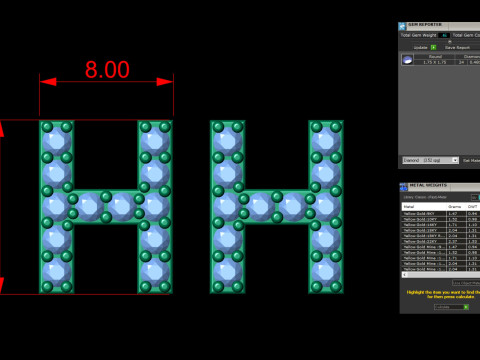Screen dimensions: 480x360
Task: Select the left H pendant model with dimensions
Action: coord(106,207)
